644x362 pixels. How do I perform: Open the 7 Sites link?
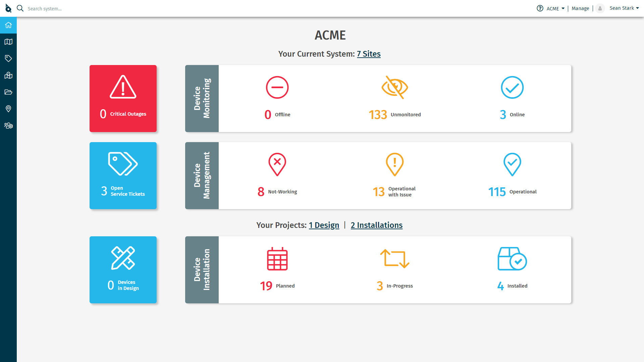[368, 54]
